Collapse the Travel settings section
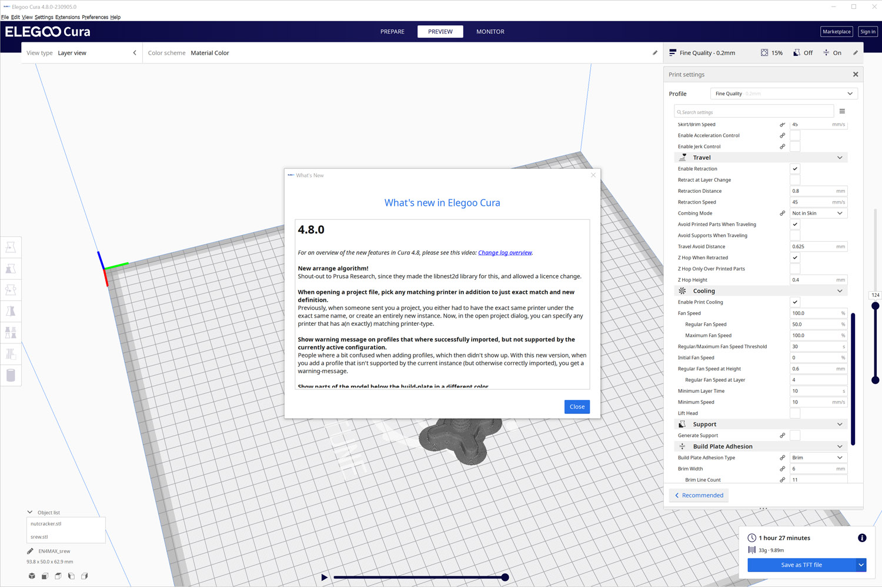Screen dimensions: 882x588 tap(761, 158)
